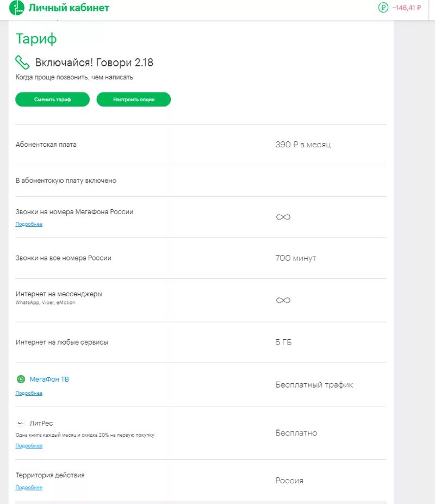Click infinity symbol for messenger internet
This screenshot has width=435, height=504.
[283, 300]
